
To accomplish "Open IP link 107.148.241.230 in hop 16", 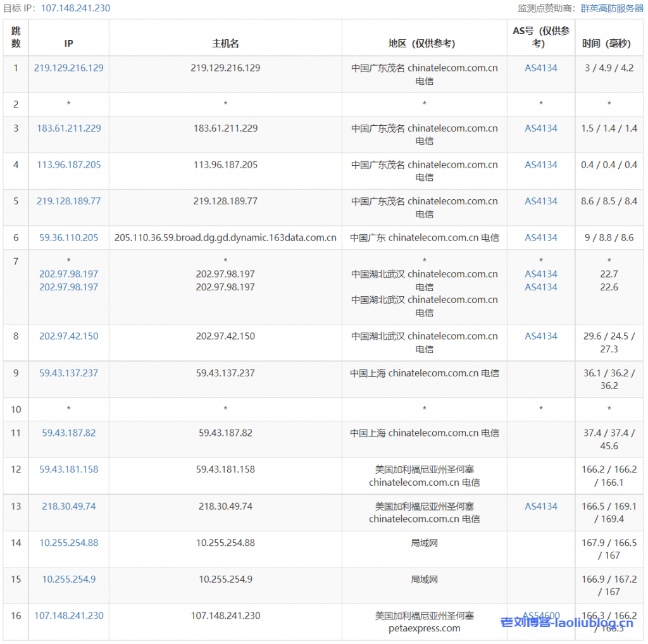I will [69, 616].
